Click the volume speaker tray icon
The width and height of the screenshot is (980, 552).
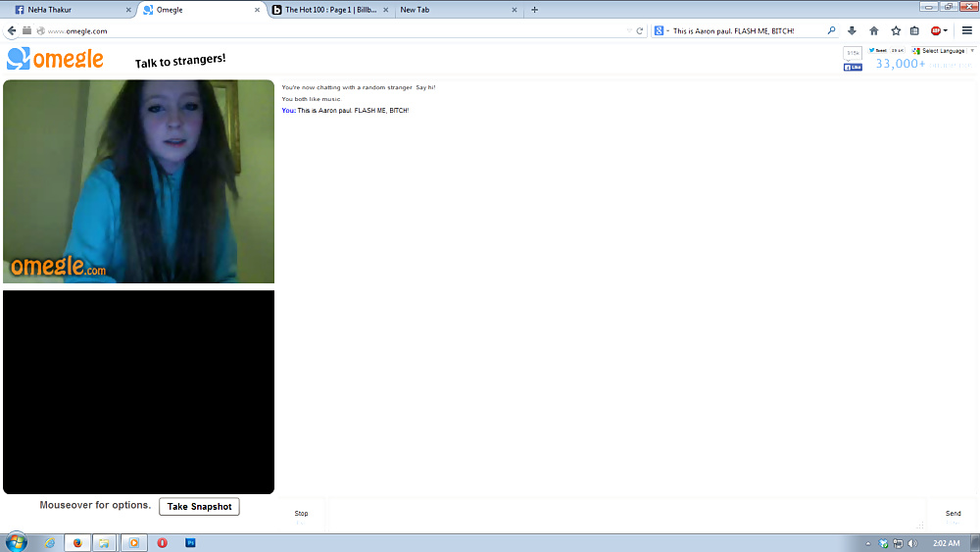point(912,543)
